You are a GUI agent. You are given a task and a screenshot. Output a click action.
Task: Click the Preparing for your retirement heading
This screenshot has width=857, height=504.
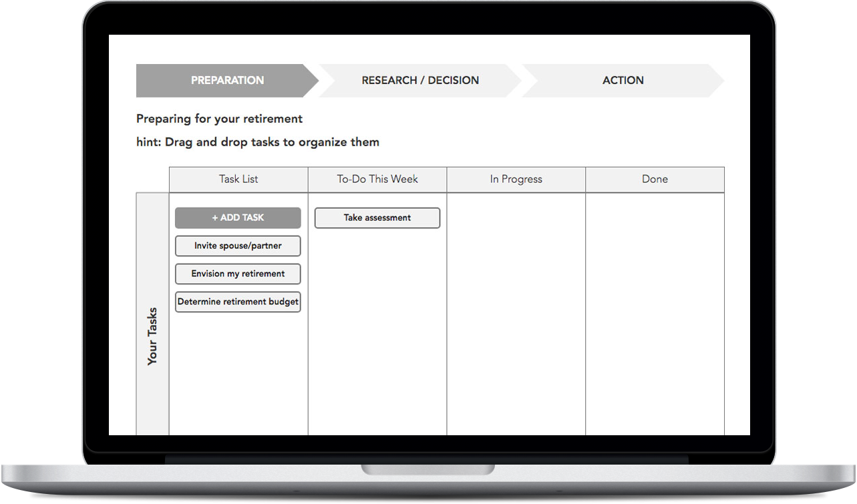219,119
